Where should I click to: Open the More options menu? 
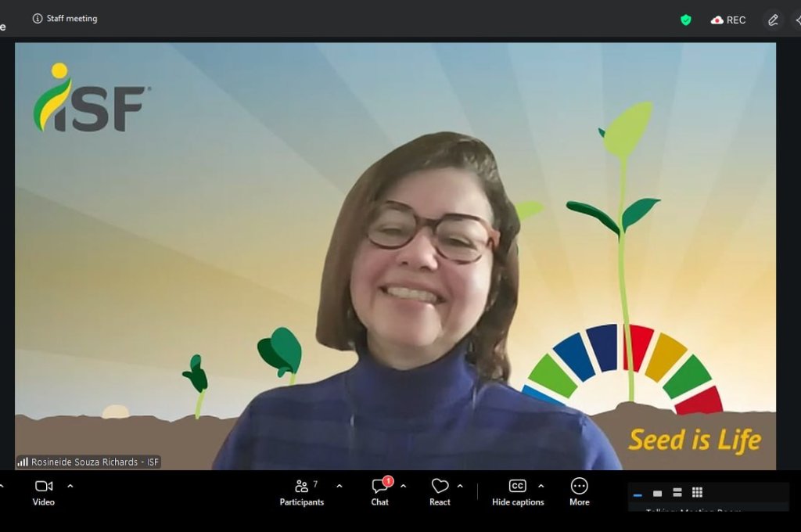coord(579,487)
